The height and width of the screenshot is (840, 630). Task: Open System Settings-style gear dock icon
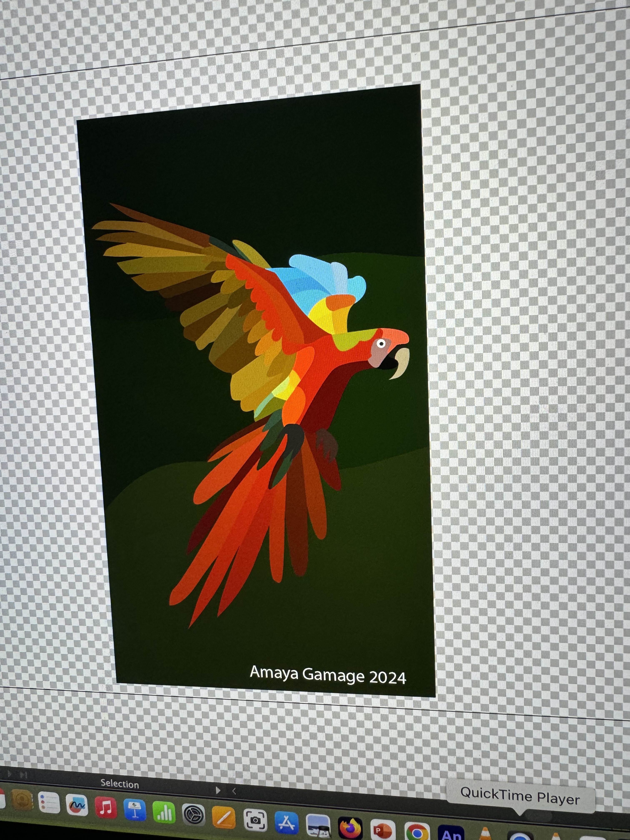(194, 815)
